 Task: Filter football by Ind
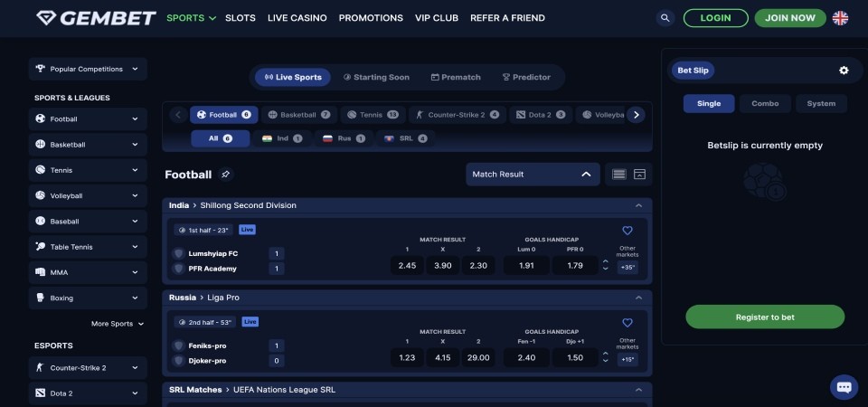(x=283, y=138)
